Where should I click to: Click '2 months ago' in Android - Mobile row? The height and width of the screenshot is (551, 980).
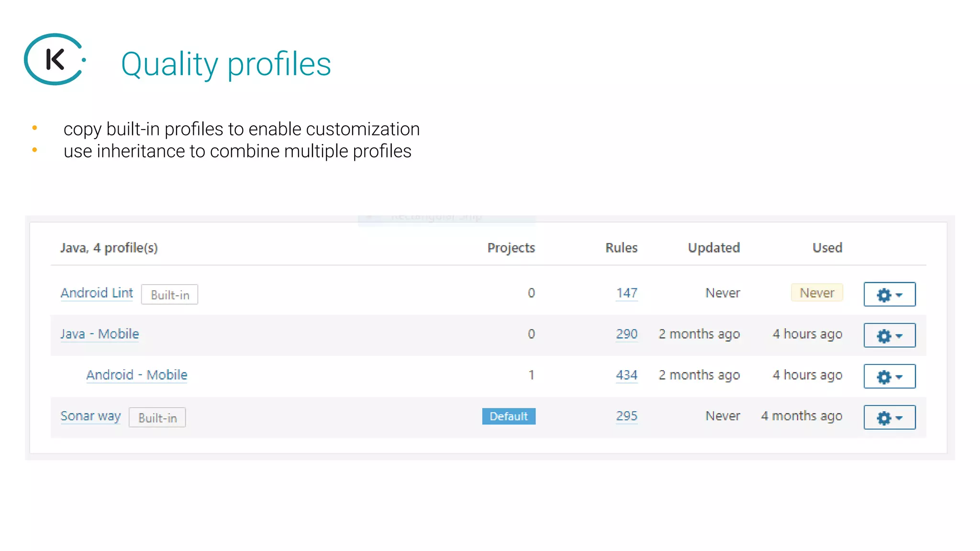(x=699, y=375)
